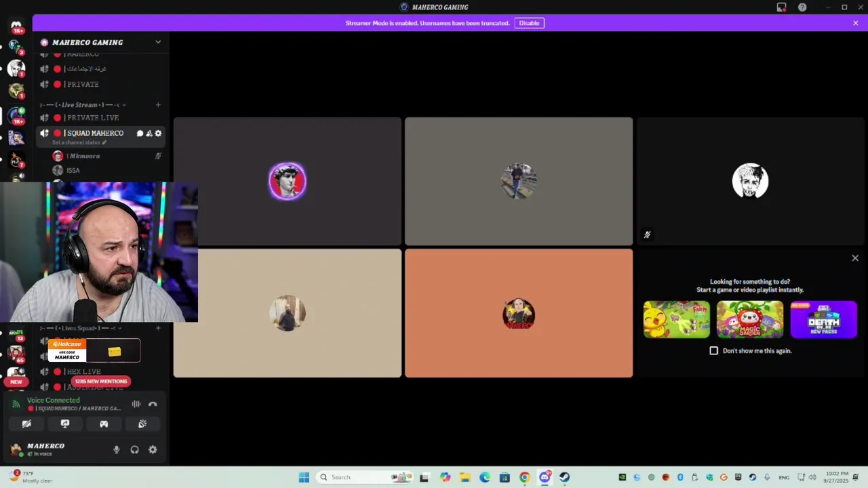Open weather widget showing 75°F
The width and height of the screenshot is (868, 488).
[28, 477]
